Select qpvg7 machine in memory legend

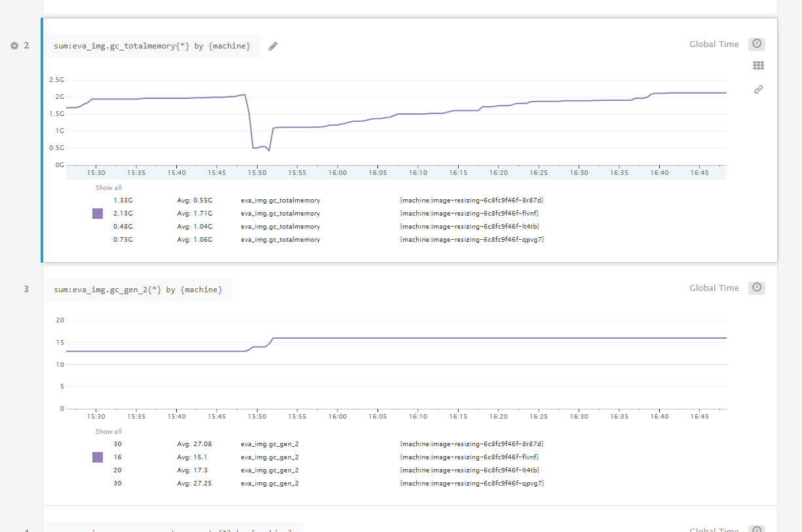point(472,240)
